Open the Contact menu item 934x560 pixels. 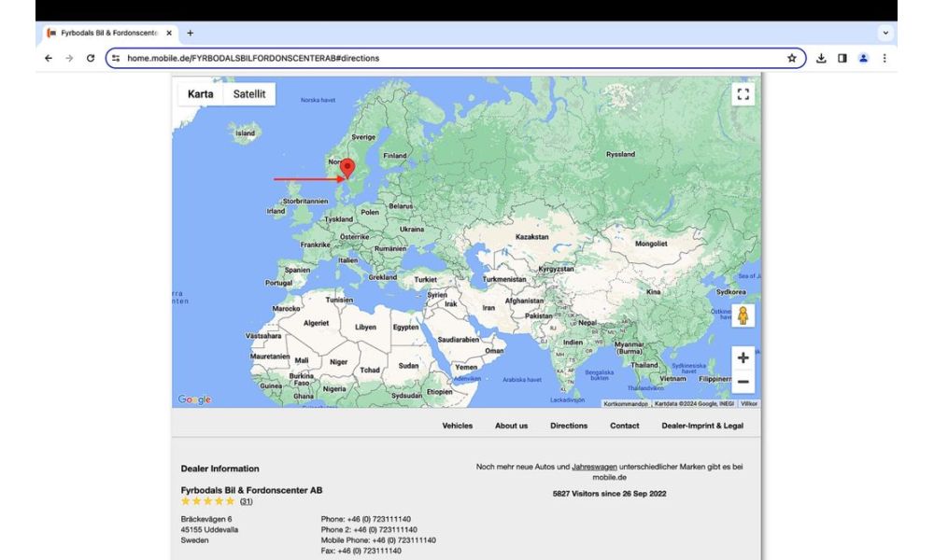tap(624, 426)
